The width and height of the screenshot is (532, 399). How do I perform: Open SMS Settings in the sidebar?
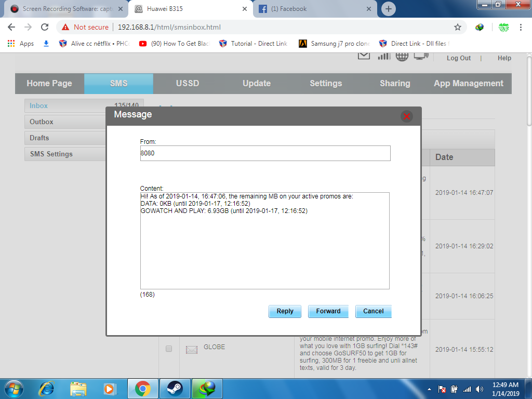click(65, 154)
